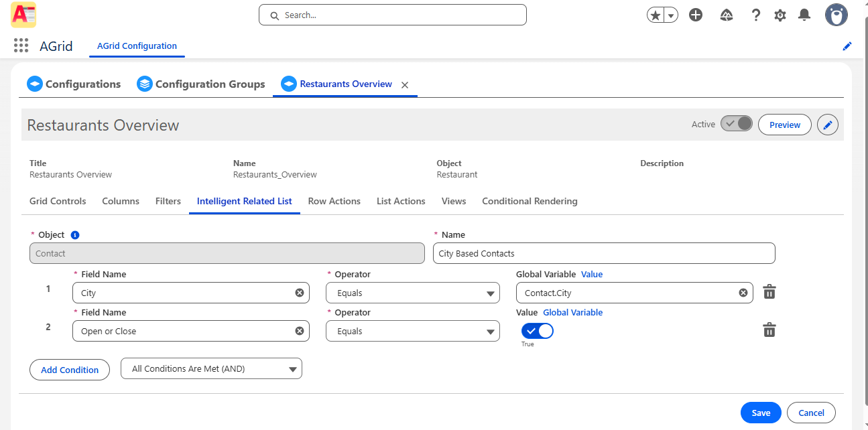
Task: Toggle the Active switch off
Action: (736, 124)
